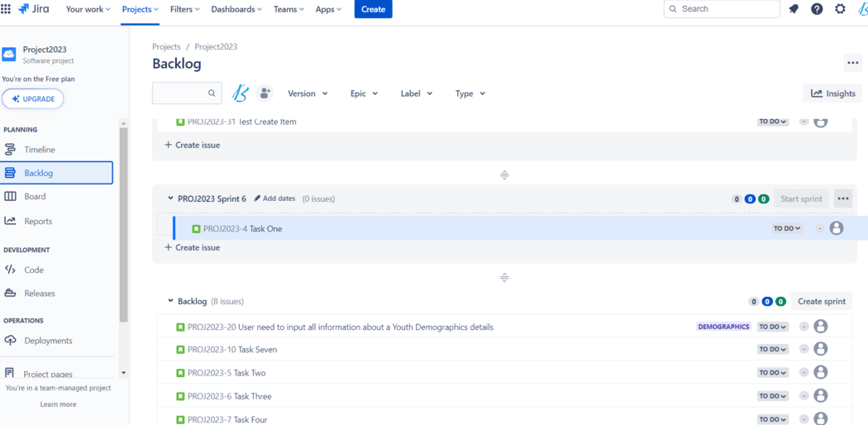The width and height of the screenshot is (868, 425).
Task: Open Insights panel
Action: point(832,93)
